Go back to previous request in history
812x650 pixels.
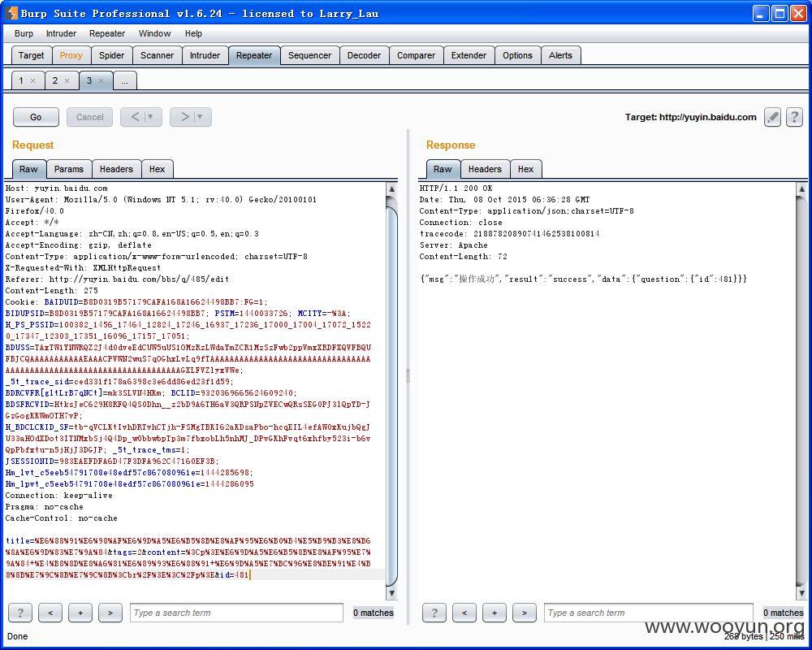click(134, 117)
